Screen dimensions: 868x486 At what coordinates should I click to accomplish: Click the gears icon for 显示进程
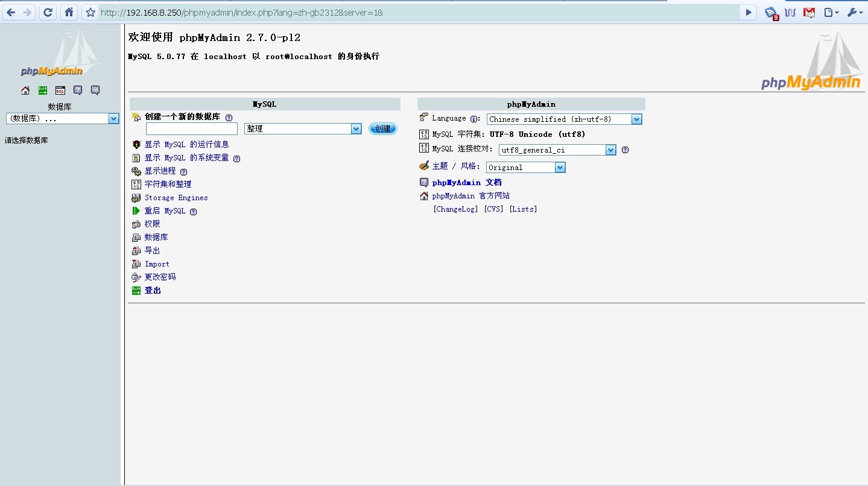pyautogui.click(x=136, y=171)
